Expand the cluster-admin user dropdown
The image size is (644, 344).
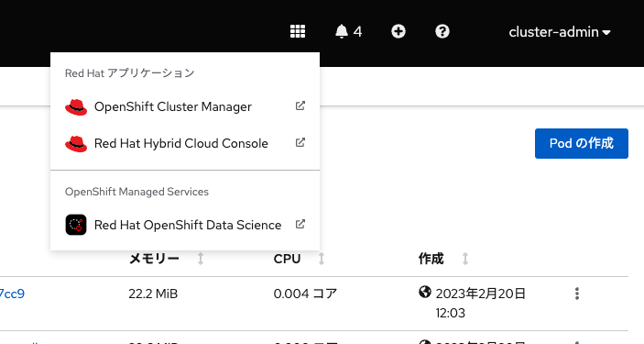point(560,32)
